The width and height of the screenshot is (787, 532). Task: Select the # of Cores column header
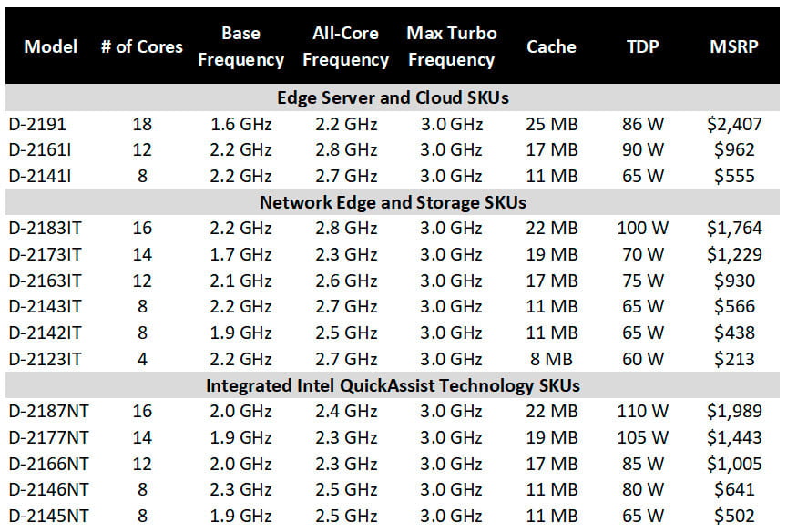pyautogui.click(x=141, y=46)
